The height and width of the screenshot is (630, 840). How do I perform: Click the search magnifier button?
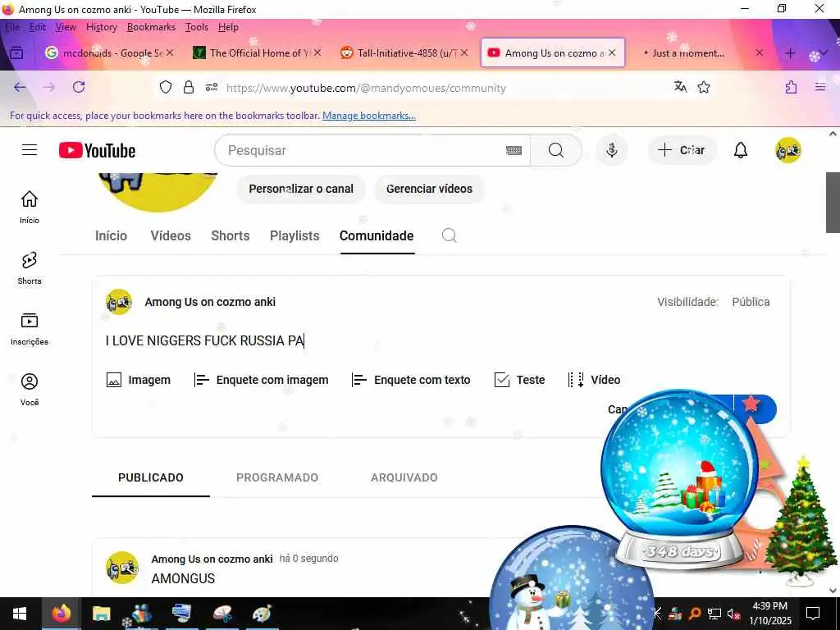pyautogui.click(x=556, y=151)
